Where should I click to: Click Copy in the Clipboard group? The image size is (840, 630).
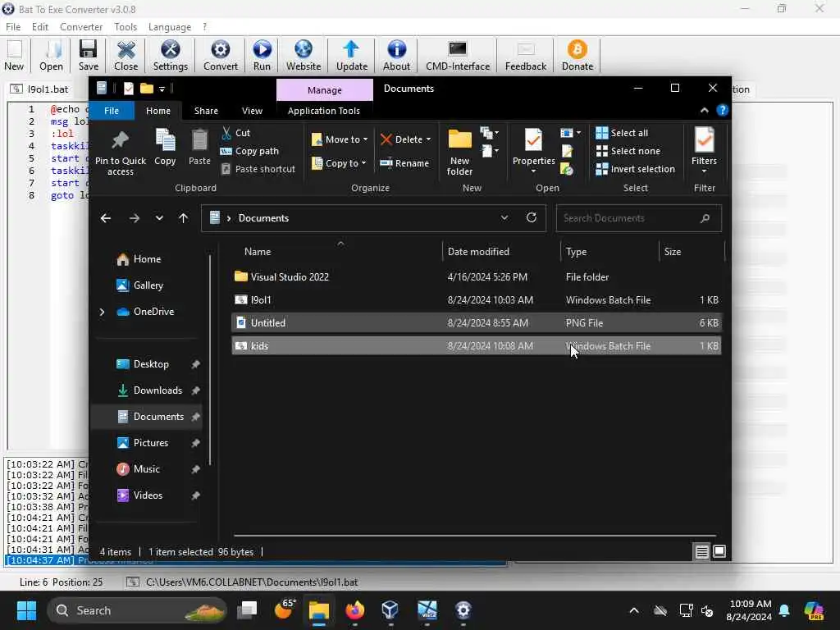pos(165,148)
